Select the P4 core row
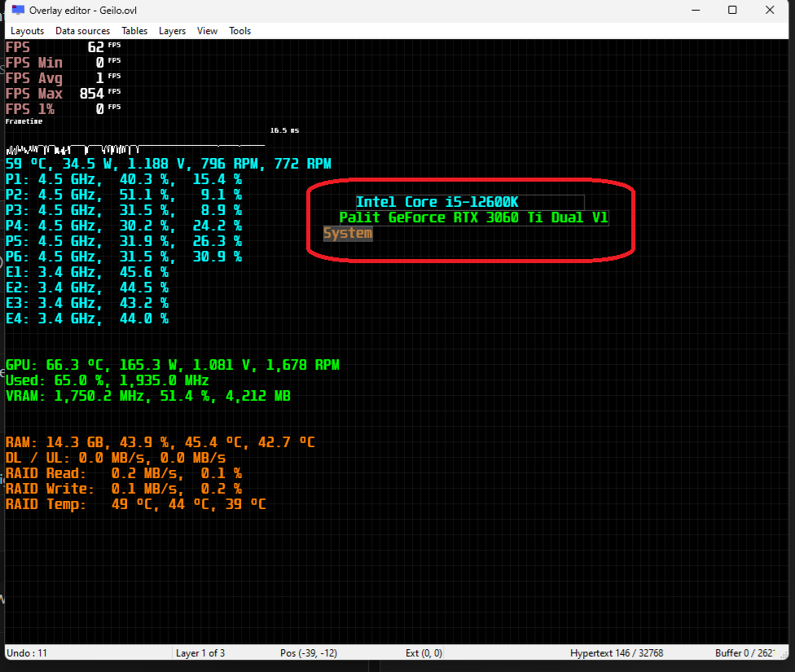795x672 pixels. (124, 226)
